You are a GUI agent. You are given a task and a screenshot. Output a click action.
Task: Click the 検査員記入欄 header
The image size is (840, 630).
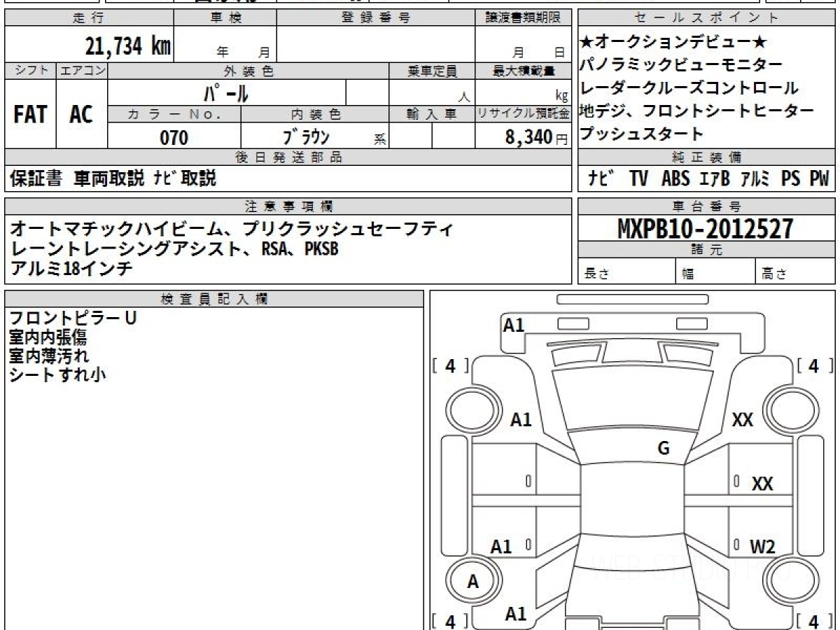(214, 299)
